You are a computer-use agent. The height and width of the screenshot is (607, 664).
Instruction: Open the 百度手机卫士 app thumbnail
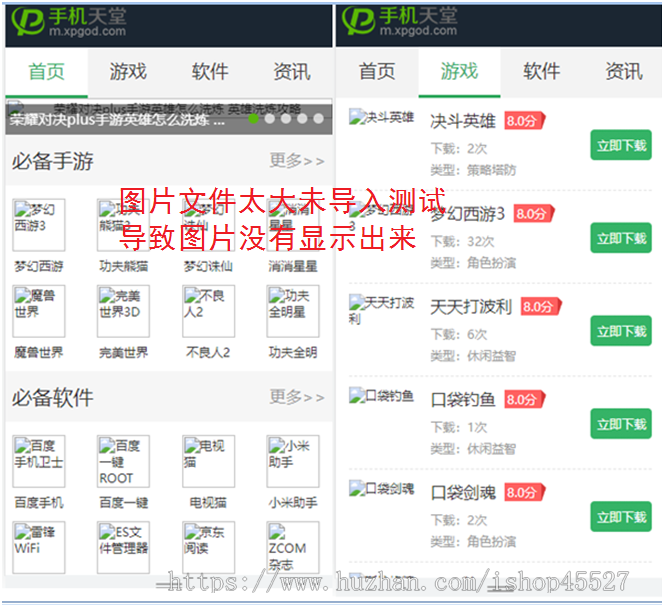pos(39,461)
